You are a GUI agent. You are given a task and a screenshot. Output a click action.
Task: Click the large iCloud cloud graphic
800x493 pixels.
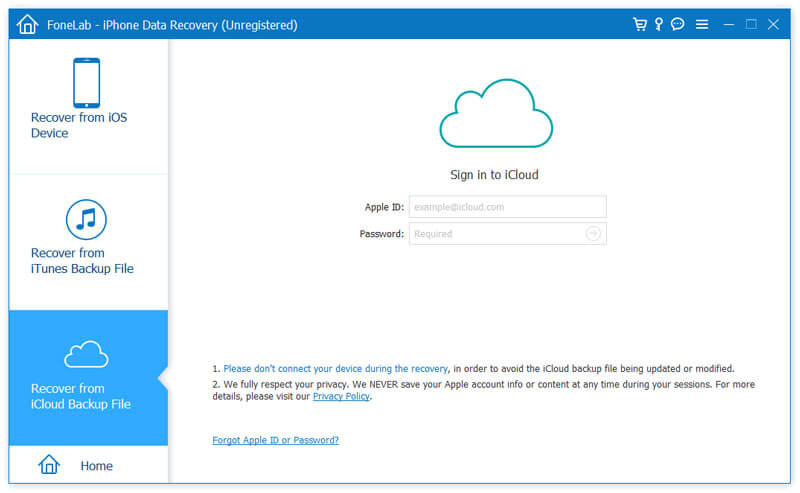click(x=496, y=113)
